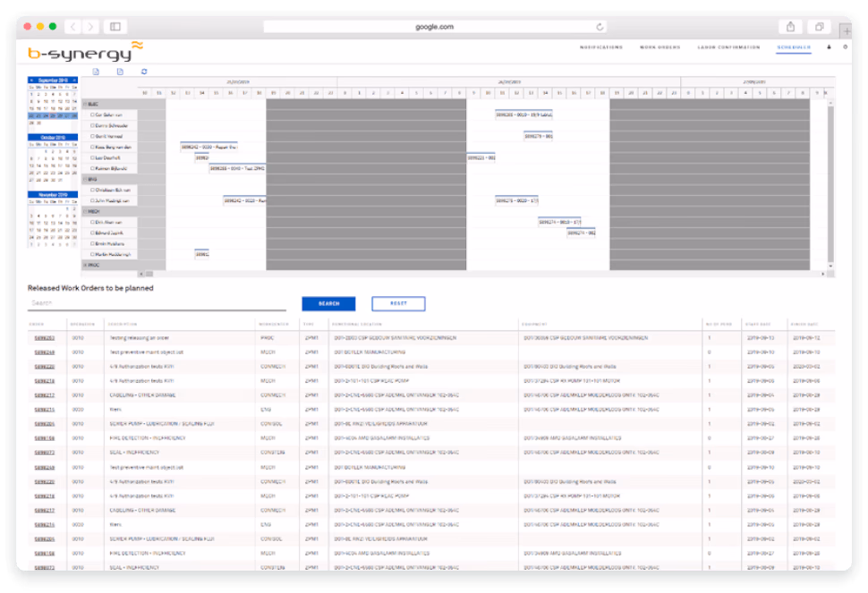
Task: Click the share icon in the browser toolbar
Action: (x=791, y=26)
